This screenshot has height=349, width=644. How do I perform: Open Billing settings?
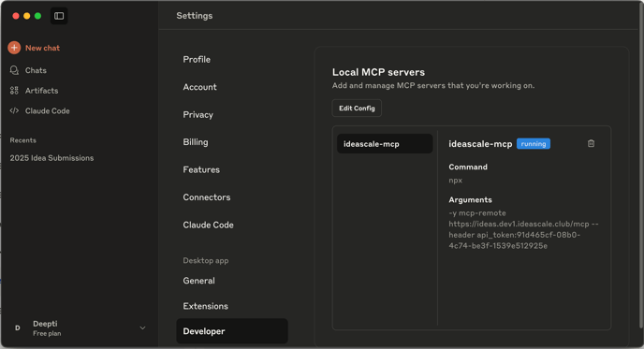196,142
